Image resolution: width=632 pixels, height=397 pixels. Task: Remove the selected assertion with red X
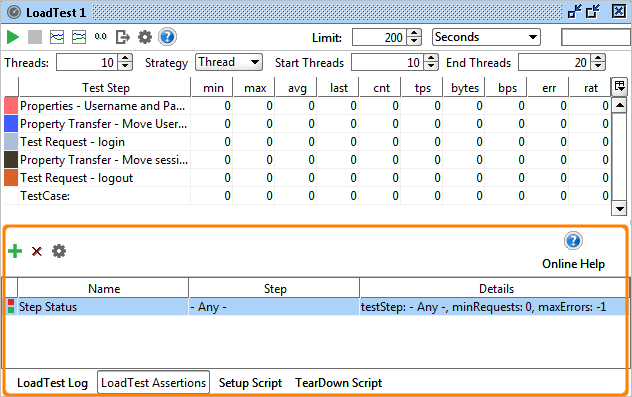pyautogui.click(x=37, y=252)
